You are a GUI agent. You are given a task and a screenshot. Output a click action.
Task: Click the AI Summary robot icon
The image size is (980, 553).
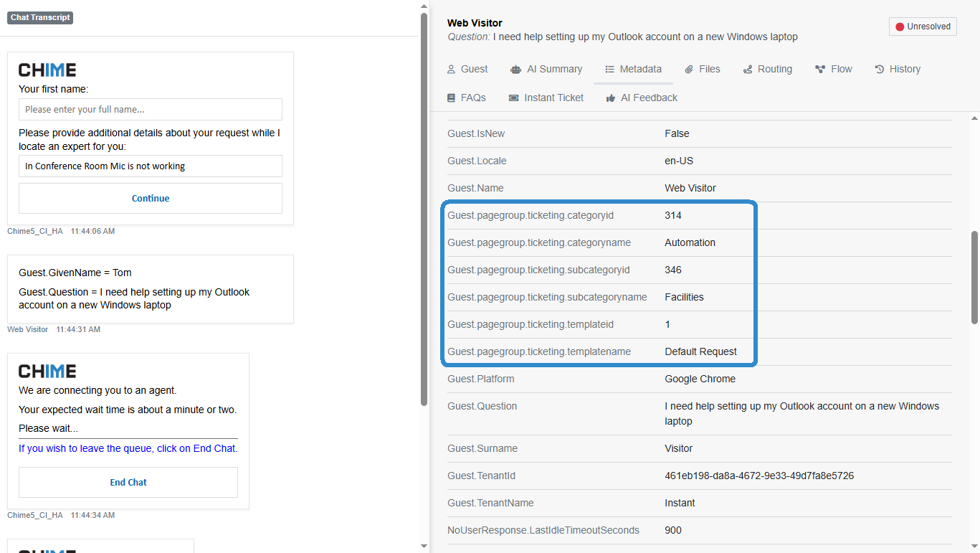click(515, 68)
